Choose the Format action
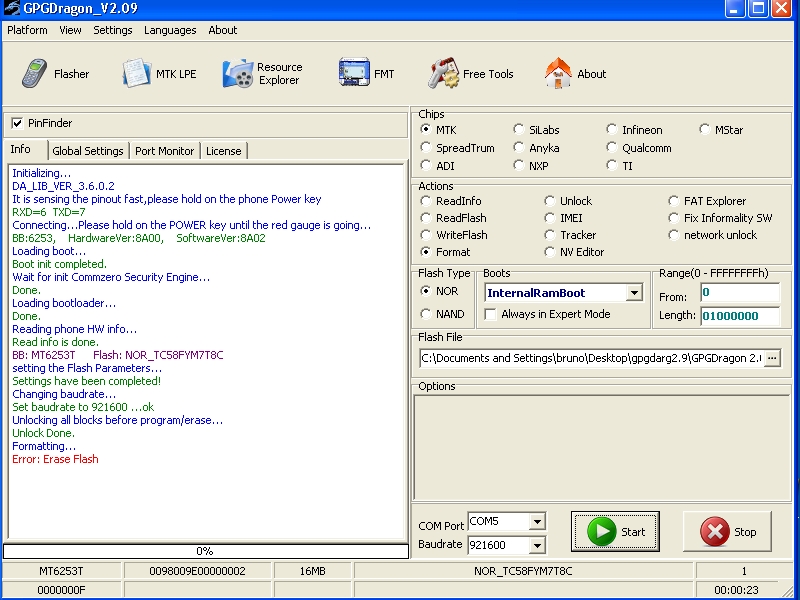Viewport: 800px width, 600px height. (425, 252)
